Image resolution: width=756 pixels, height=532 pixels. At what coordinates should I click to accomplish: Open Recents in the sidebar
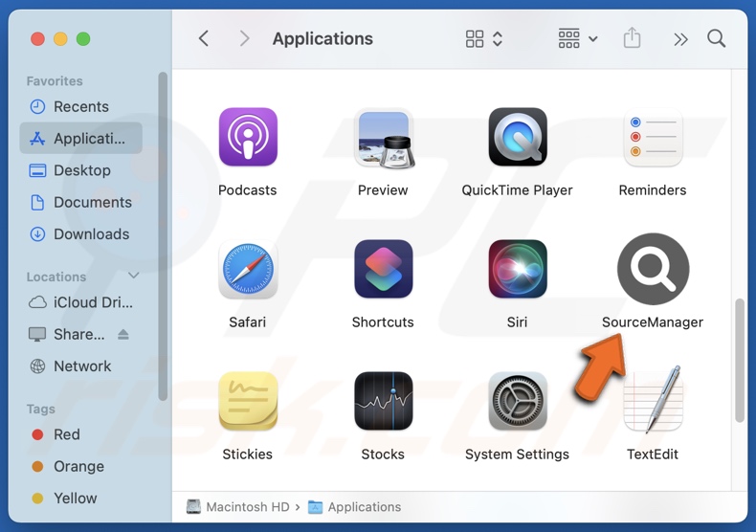[x=81, y=106]
